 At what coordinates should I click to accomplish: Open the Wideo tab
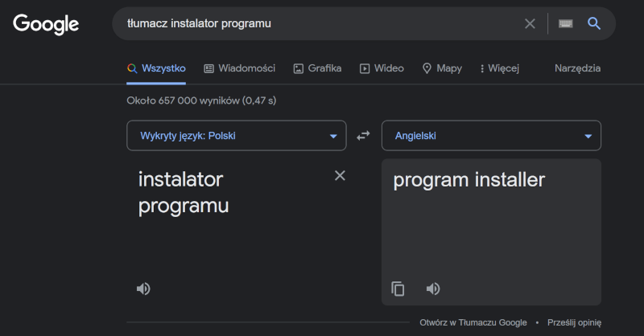point(382,68)
